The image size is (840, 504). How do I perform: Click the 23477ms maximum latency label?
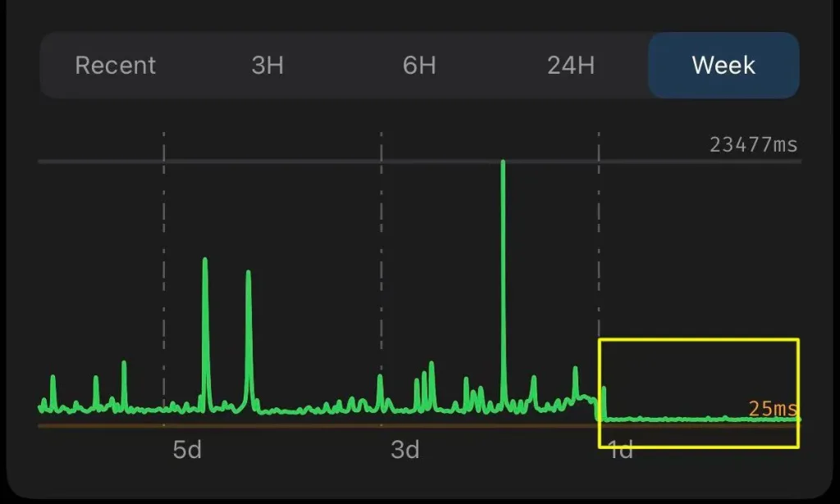[753, 145]
